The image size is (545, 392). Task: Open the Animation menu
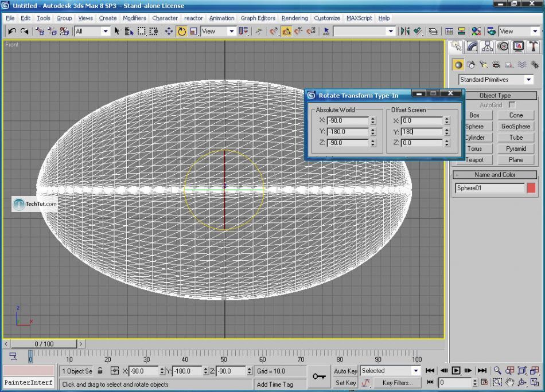pyautogui.click(x=222, y=18)
